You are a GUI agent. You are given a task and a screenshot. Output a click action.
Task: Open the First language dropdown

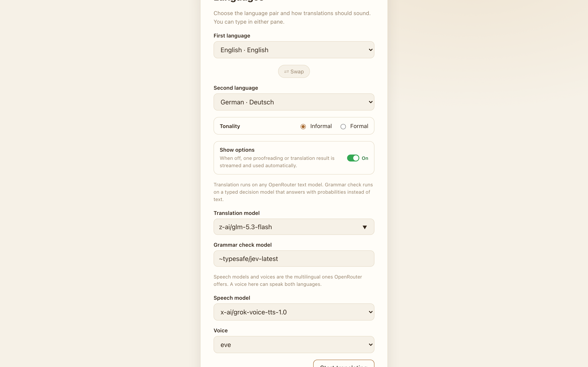[x=294, y=50]
